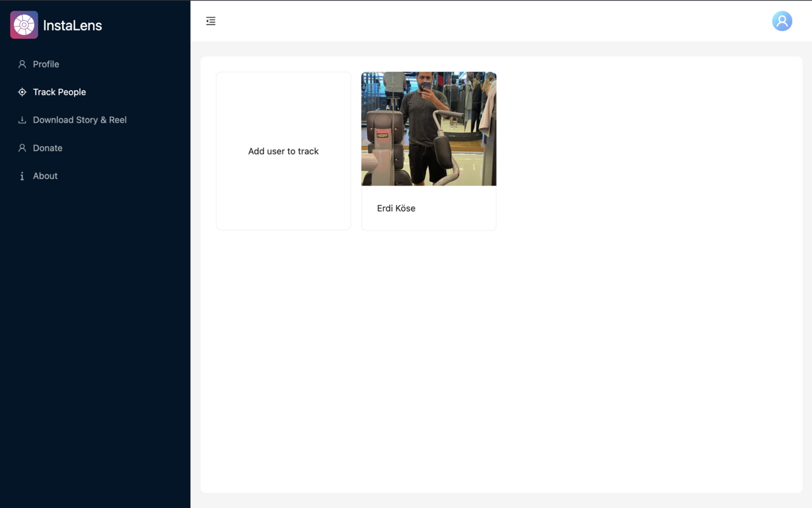Image resolution: width=812 pixels, height=508 pixels.
Task: Click the indent-style sidebar icon in the toolbar
Action: (x=211, y=21)
